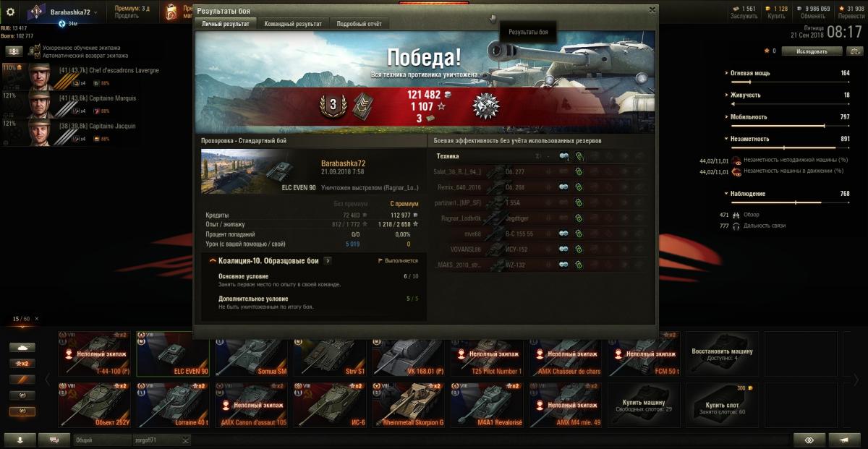Expand the Огневая мощь parameter group

(x=749, y=73)
